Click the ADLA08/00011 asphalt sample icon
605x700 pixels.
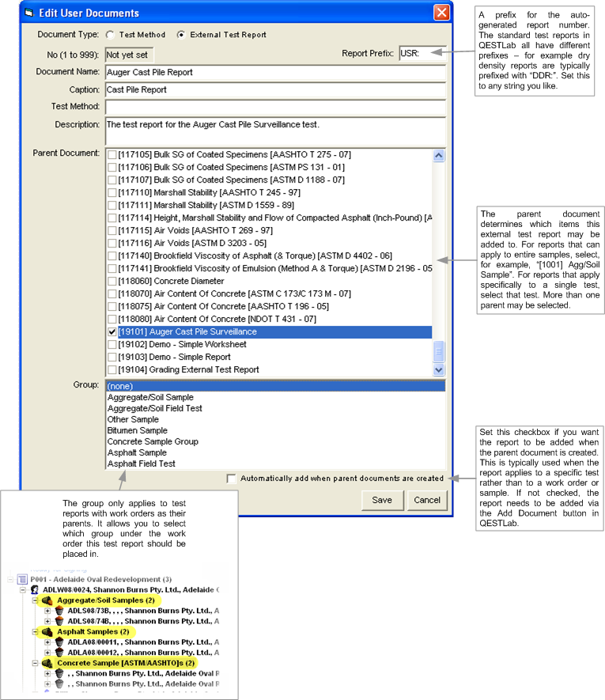(x=59, y=642)
